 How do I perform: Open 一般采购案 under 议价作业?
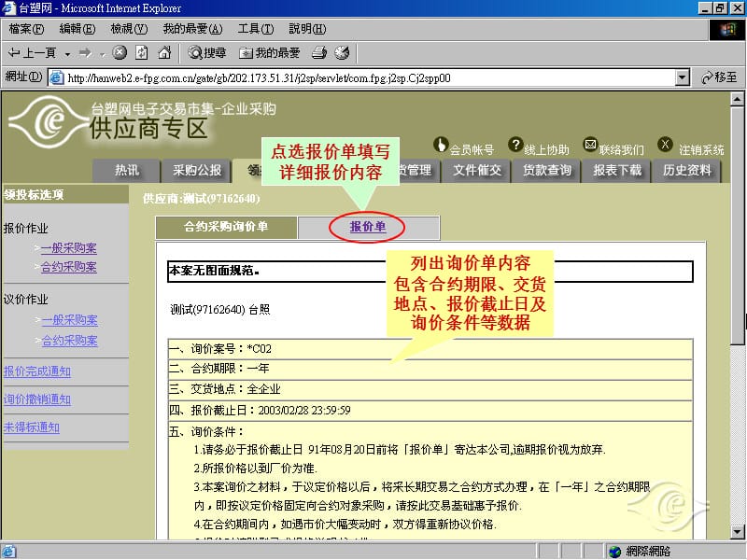69,320
